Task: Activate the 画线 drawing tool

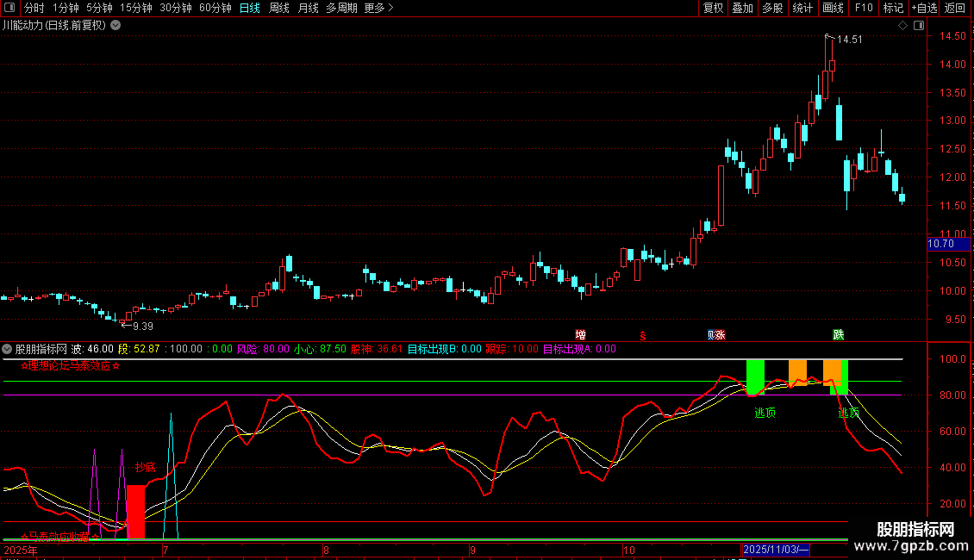Action: (833, 8)
